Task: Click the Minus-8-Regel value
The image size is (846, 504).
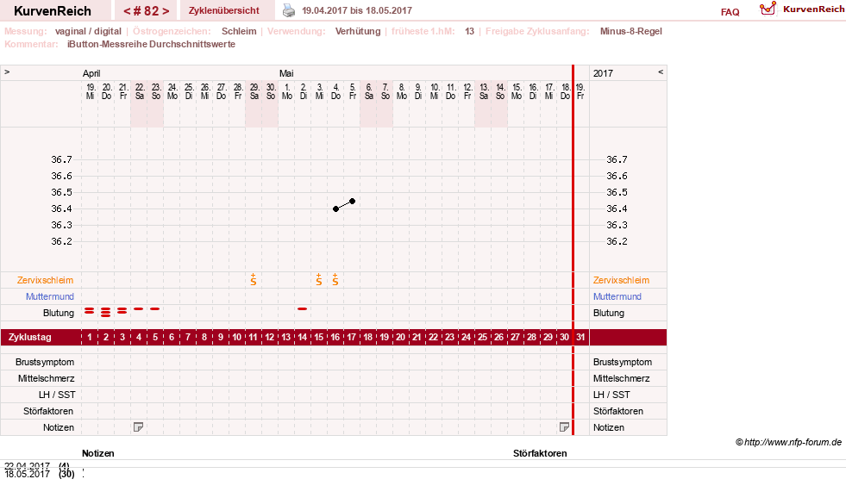Action: click(x=630, y=31)
